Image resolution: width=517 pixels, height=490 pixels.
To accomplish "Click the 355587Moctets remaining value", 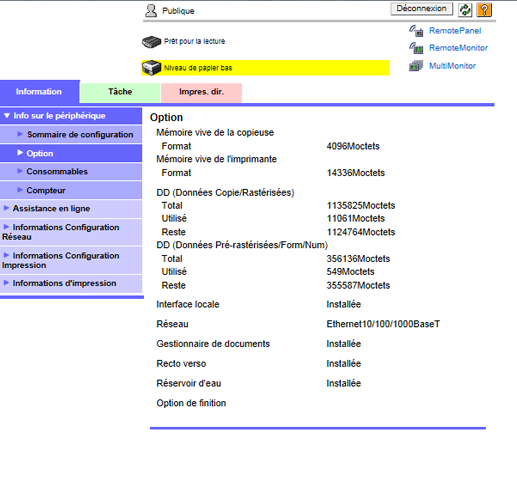I will (x=358, y=286).
